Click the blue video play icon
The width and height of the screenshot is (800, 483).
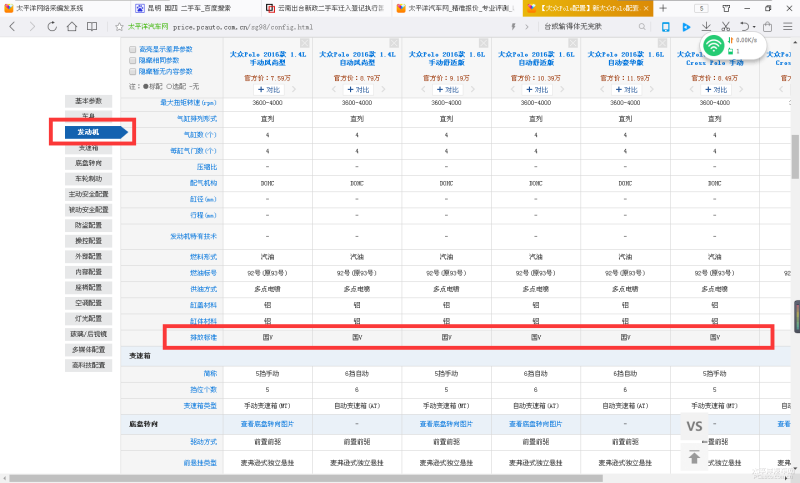(686, 27)
